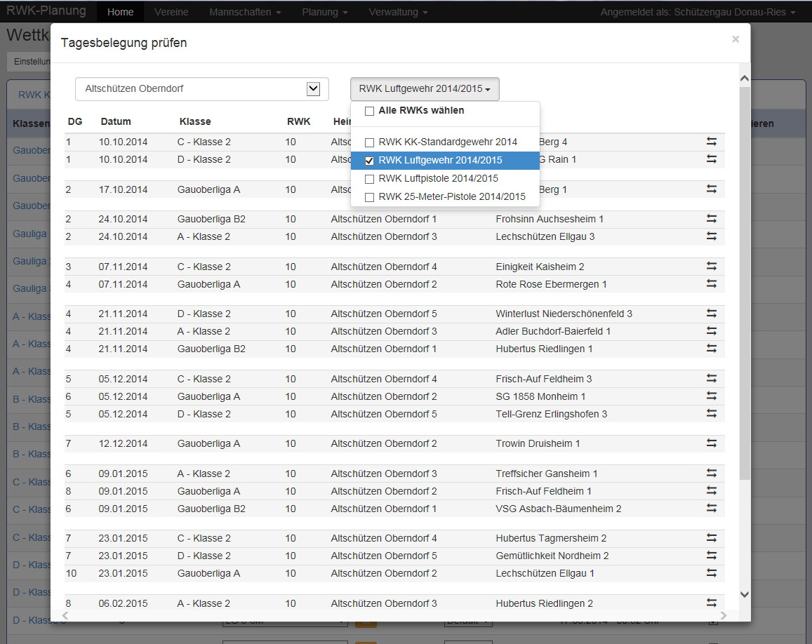Viewport: 812px width, 644px height.
Task: Open the Planung menu in navbar
Action: point(324,12)
